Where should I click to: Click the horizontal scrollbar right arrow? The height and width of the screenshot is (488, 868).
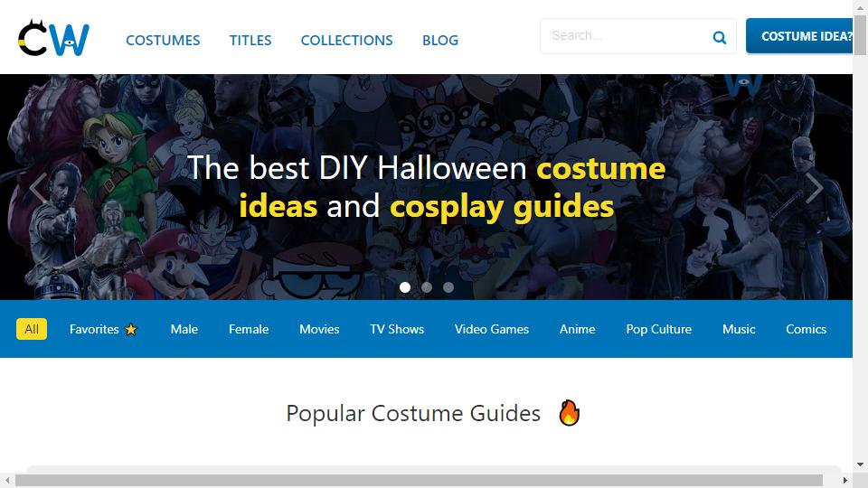844,480
